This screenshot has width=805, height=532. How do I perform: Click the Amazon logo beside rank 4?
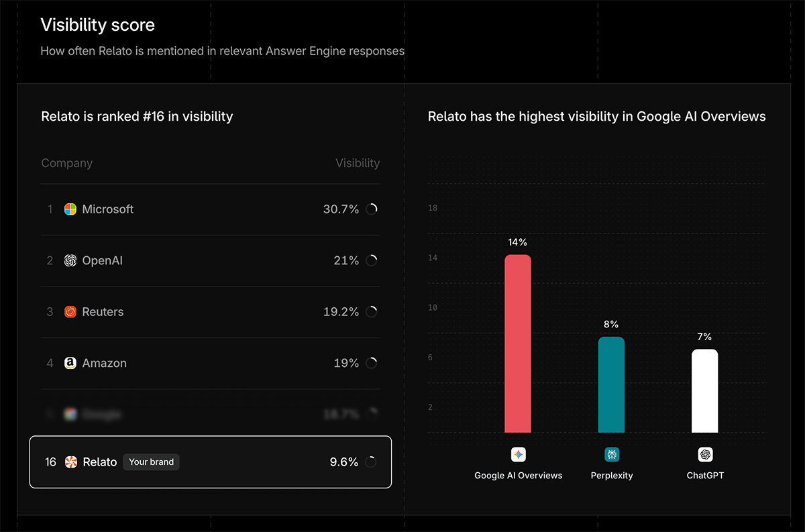(70, 363)
